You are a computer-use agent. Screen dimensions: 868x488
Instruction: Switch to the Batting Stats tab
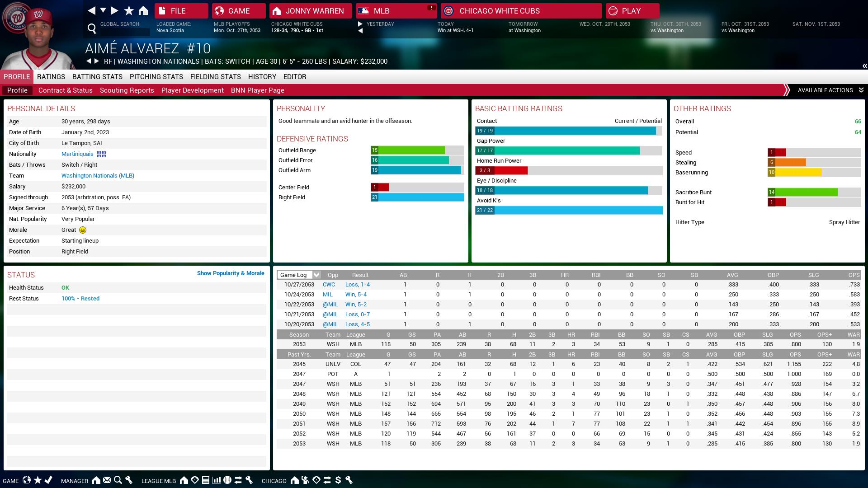(97, 77)
